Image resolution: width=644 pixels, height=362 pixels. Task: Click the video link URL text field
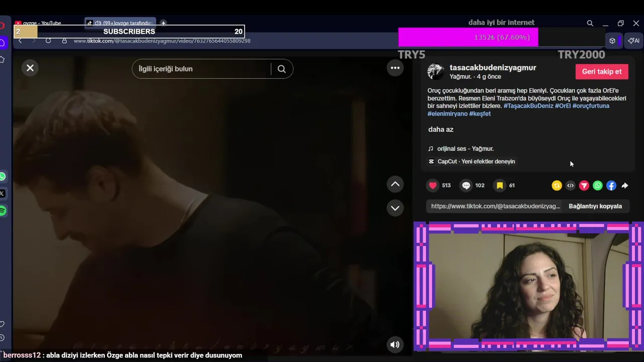(495, 206)
